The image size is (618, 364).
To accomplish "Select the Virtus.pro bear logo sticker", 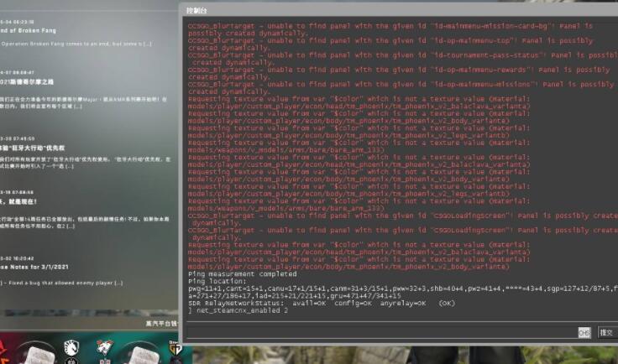I will (x=104, y=347).
